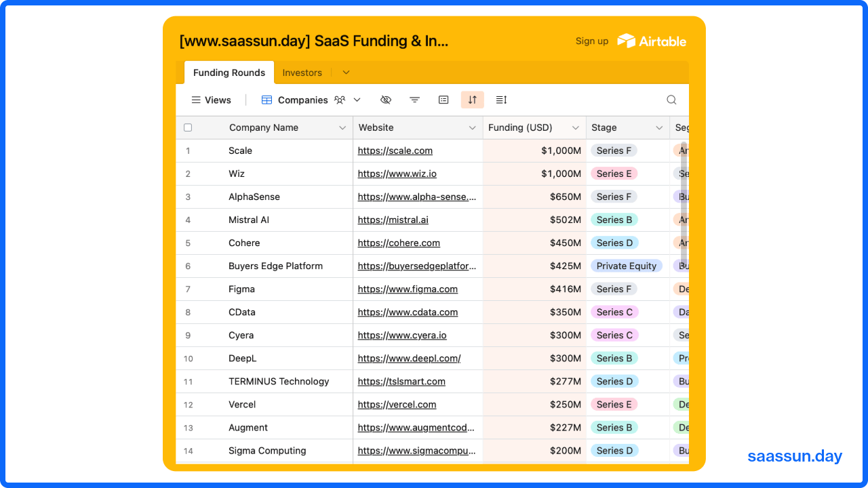Viewport: 868px width, 488px height.
Task: Open the Views sidebar toggle
Action: pos(211,100)
